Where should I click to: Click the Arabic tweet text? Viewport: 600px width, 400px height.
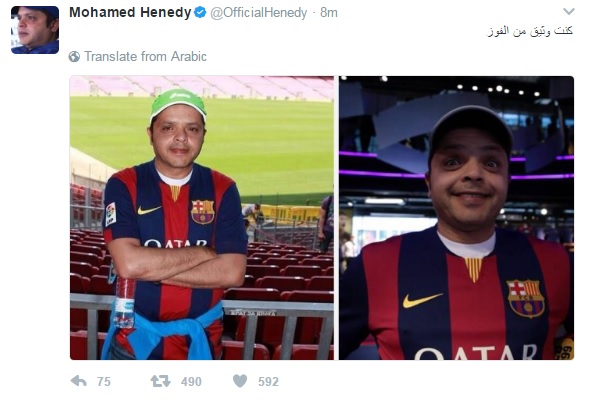[530, 31]
